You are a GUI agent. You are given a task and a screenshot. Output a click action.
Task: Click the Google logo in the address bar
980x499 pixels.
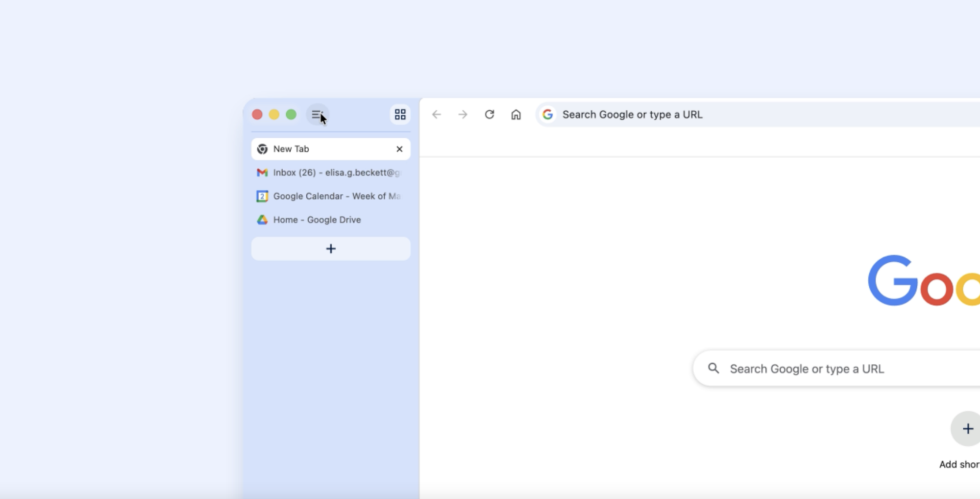pos(548,114)
